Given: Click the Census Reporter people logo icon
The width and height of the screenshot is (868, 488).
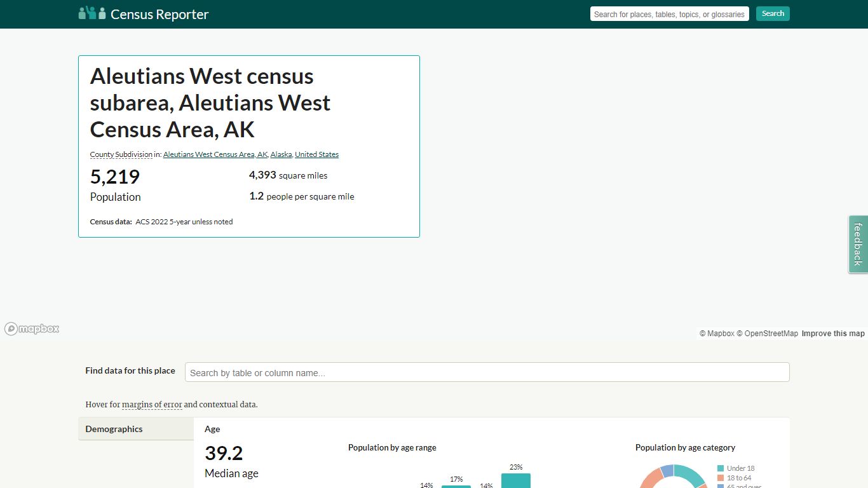Looking at the screenshot, I should (92, 13).
